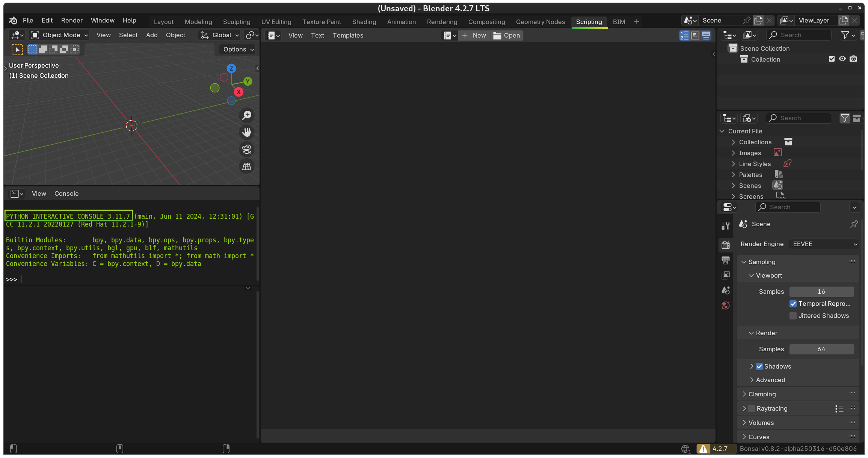Open the File menu
This screenshot has width=868, height=458.
coord(28,20)
